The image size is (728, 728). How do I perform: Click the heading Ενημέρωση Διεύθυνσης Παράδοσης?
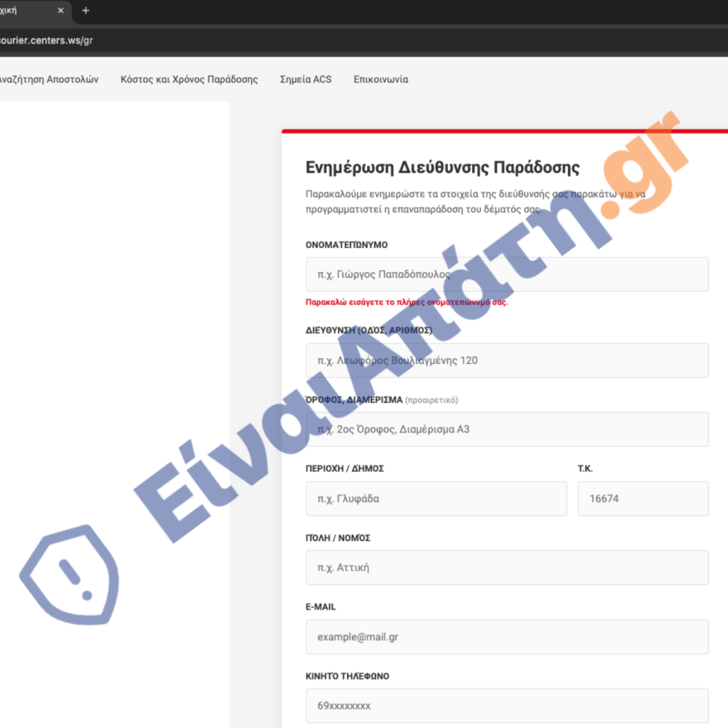point(442,168)
